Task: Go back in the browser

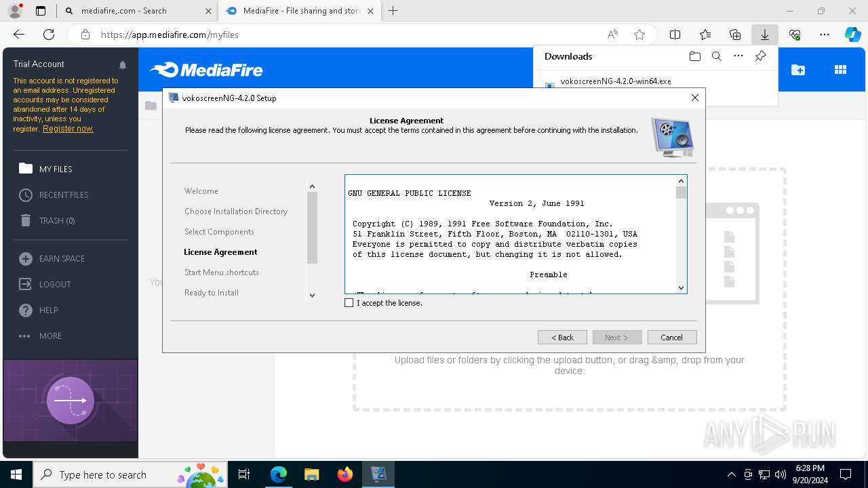Action: click(x=19, y=35)
